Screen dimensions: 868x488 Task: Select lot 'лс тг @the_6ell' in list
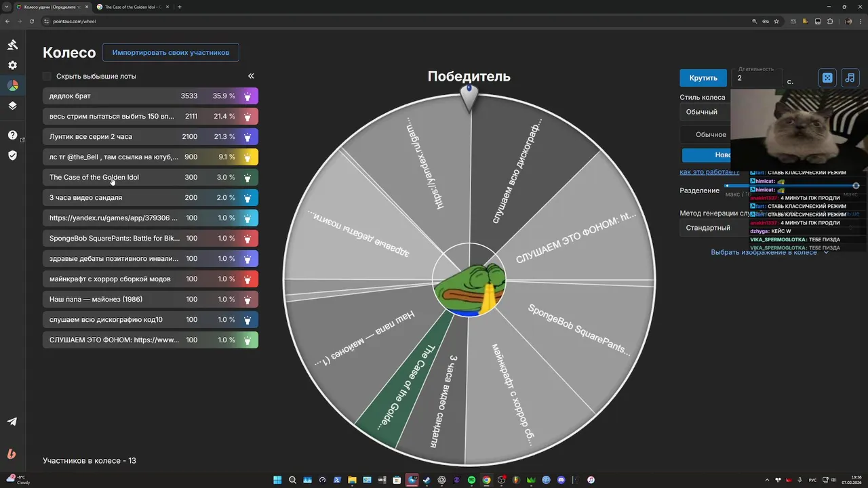point(151,157)
